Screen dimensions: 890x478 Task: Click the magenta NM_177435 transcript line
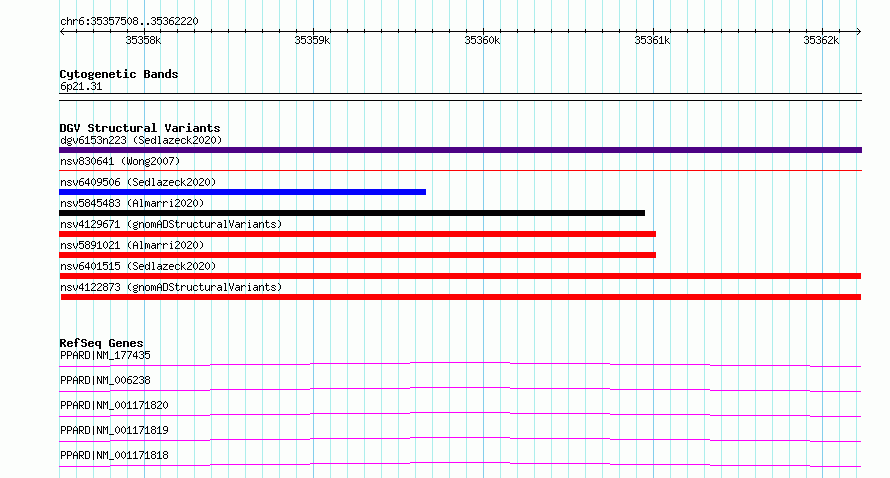tap(460, 364)
